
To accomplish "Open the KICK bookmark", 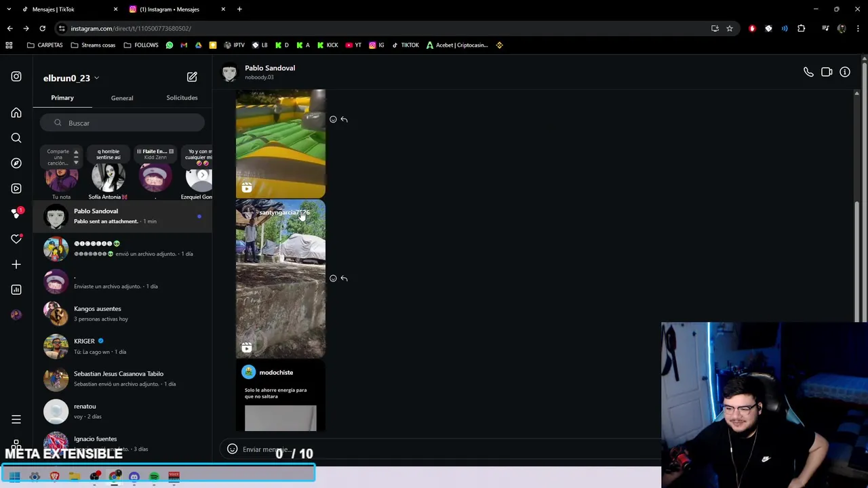I will pos(326,45).
